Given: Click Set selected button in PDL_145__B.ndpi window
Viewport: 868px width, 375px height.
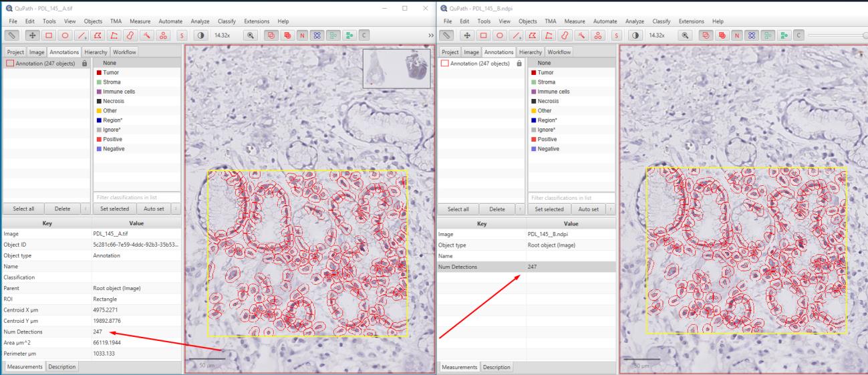Looking at the screenshot, I should pos(549,209).
